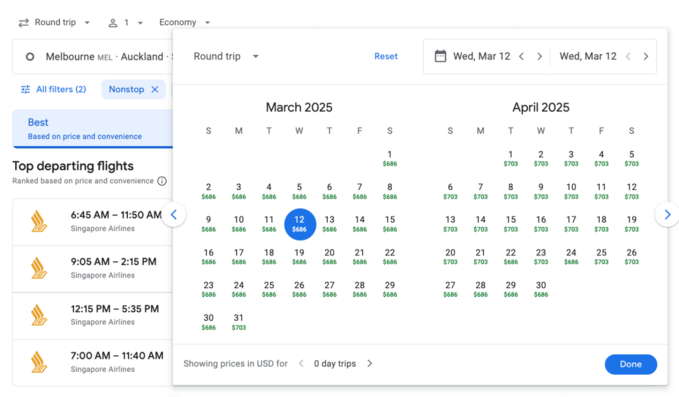Show next month with right circle arrow
The image size is (679, 397).
tap(667, 214)
